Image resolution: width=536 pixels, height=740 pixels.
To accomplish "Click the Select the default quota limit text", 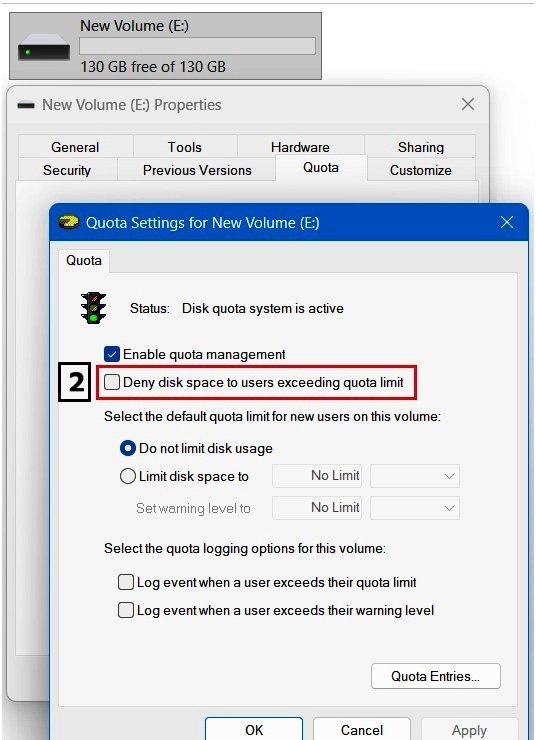I will pyautogui.click(x=272, y=416).
